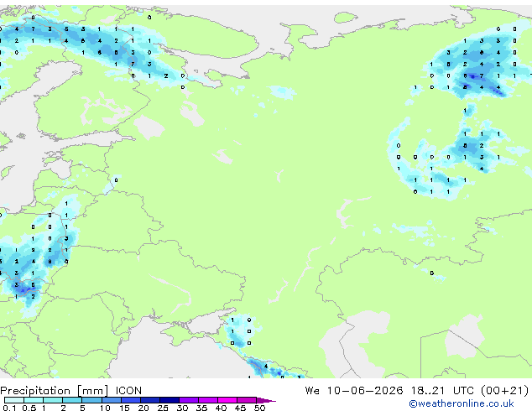Click the 25–30 mm navy legend swatch
Viewport: 532px width, 411px height.
170,400
